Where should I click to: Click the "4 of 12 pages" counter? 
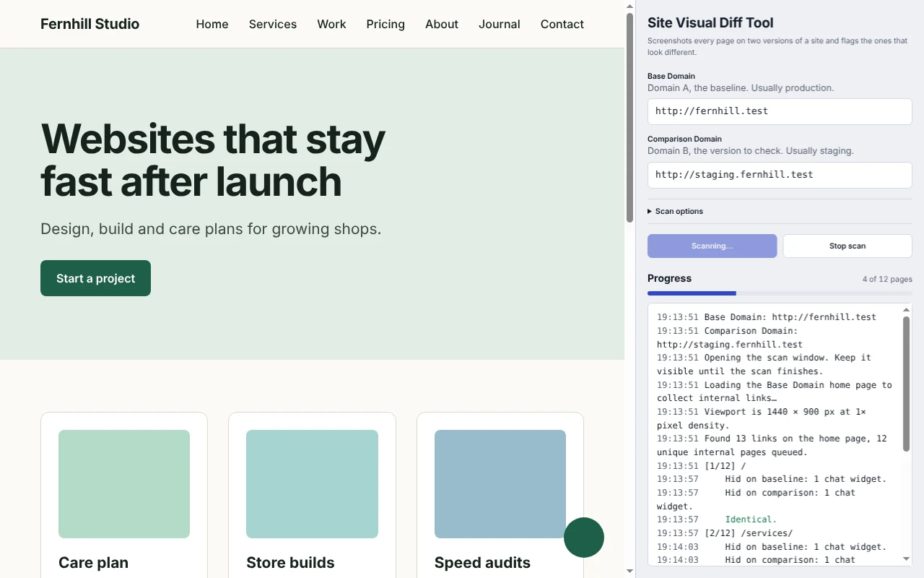click(x=887, y=279)
